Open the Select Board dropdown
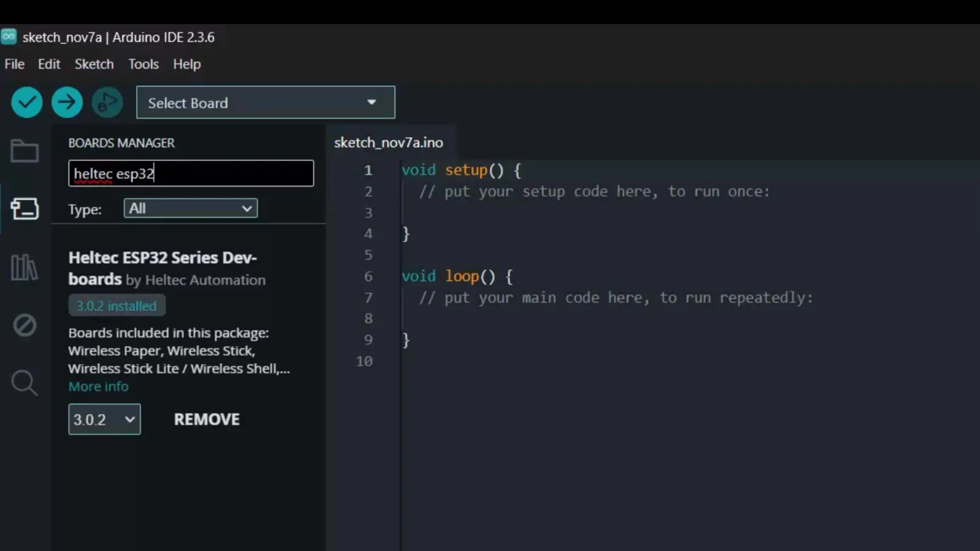Image resolution: width=980 pixels, height=551 pixels. point(265,103)
